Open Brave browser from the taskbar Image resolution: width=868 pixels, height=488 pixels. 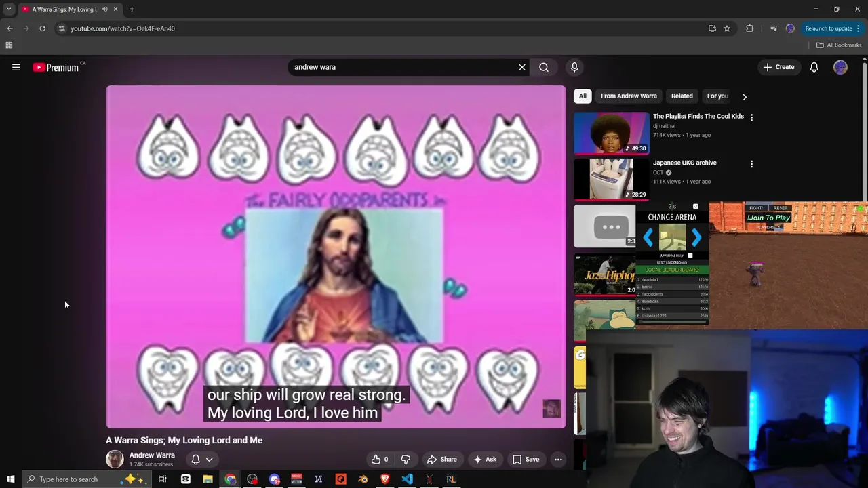385,479
